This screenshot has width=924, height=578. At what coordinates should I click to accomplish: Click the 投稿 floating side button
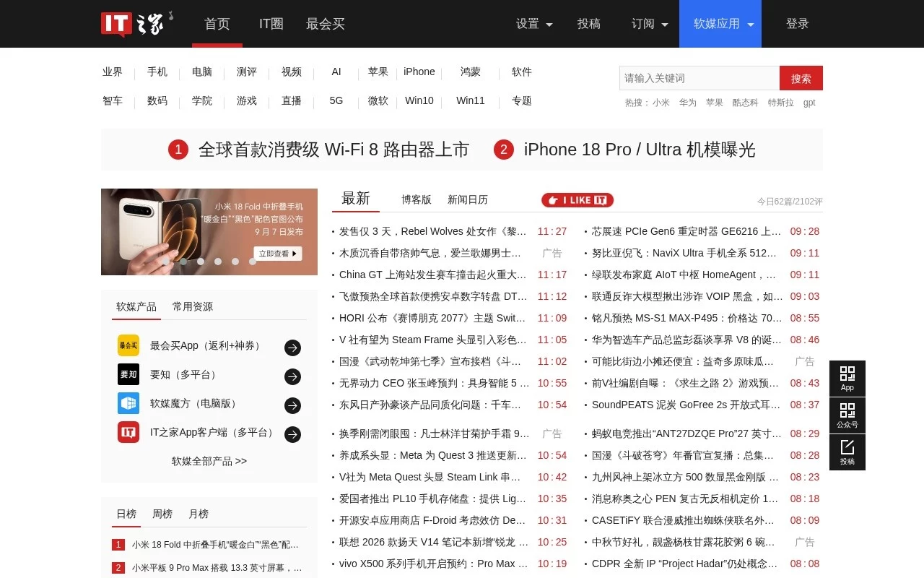847,452
